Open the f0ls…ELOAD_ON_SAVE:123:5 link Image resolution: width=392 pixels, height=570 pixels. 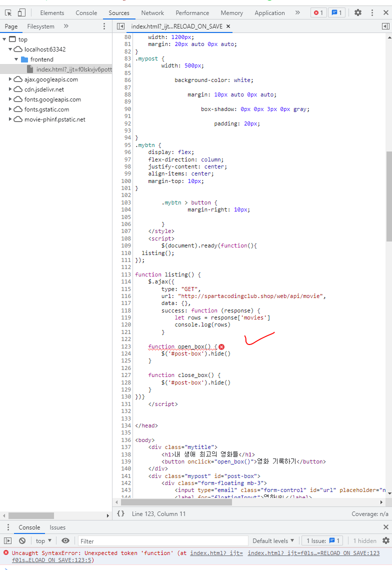point(52,560)
